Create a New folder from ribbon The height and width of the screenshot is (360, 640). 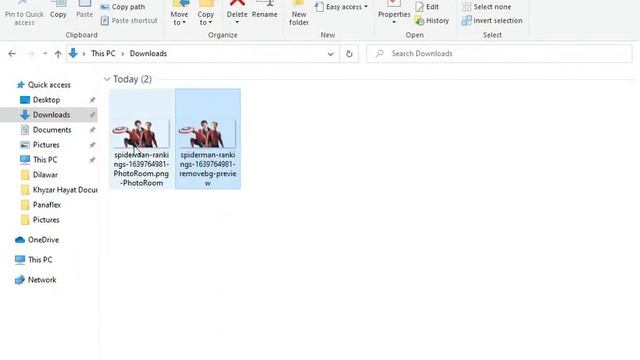(x=299, y=13)
